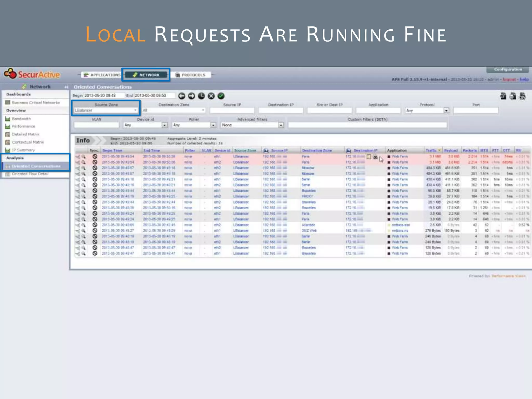
Task: Click the clock icon beside the date range
Action: pos(201,96)
